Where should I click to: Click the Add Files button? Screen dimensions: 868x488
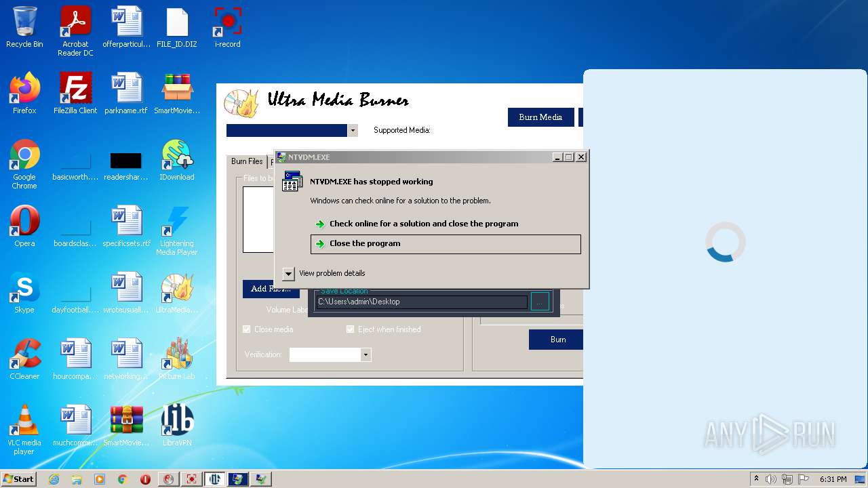(271, 289)
